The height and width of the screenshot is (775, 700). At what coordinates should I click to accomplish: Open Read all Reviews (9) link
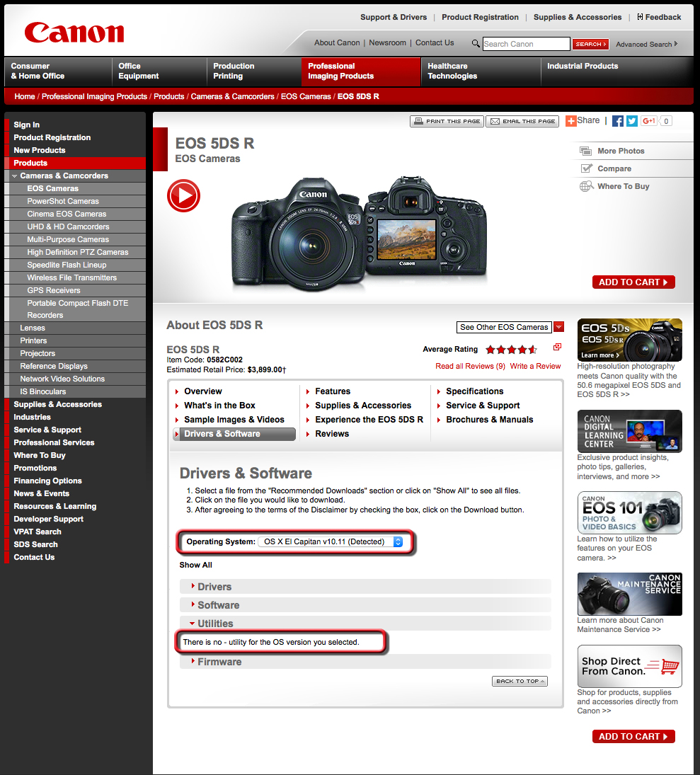coord(470,366)
